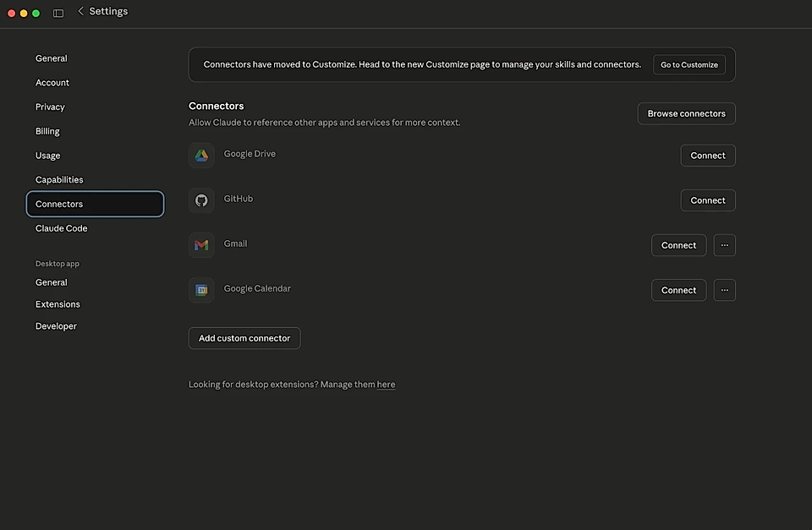Open the Capabilities section

[x=59, y=179]
